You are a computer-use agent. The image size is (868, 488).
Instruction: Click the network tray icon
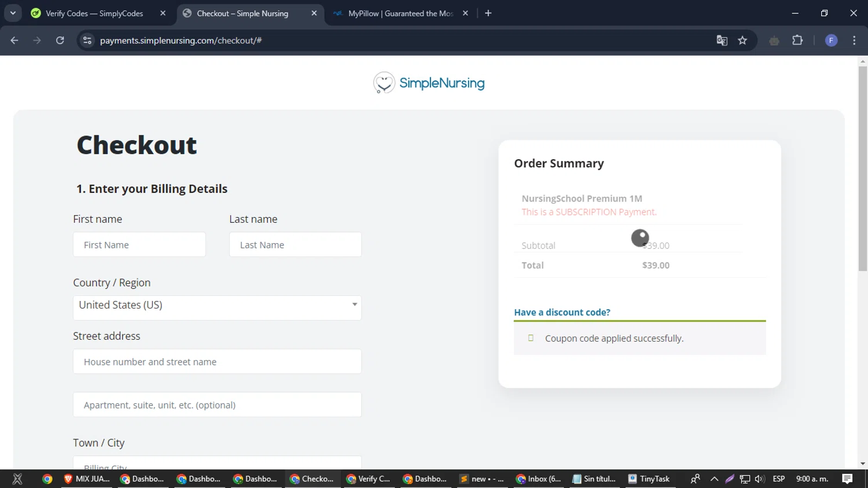pyautogui.click(x=745, y=479)
